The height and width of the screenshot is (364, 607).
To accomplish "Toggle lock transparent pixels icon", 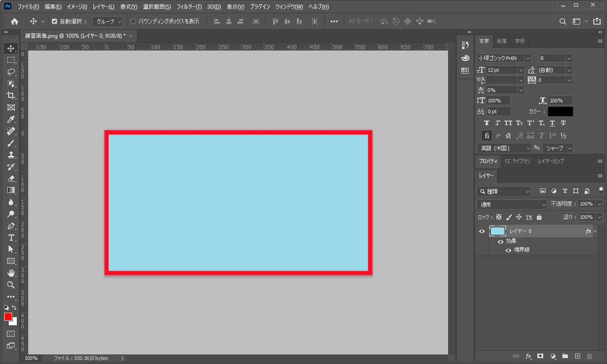I will [x=499, y=217].
